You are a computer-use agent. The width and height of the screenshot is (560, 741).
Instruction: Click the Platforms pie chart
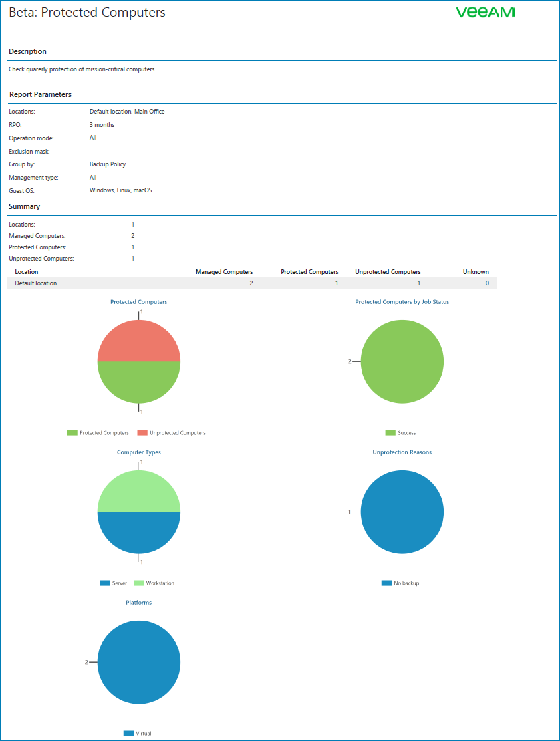coord(139,662)
